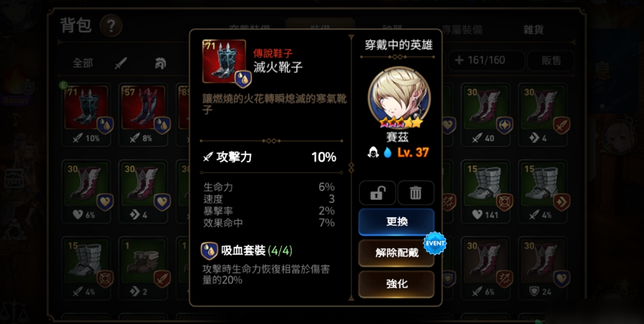Click the lifesteal set icon beside 吸血套裝
644x324 pixels.
pos(209,250)
